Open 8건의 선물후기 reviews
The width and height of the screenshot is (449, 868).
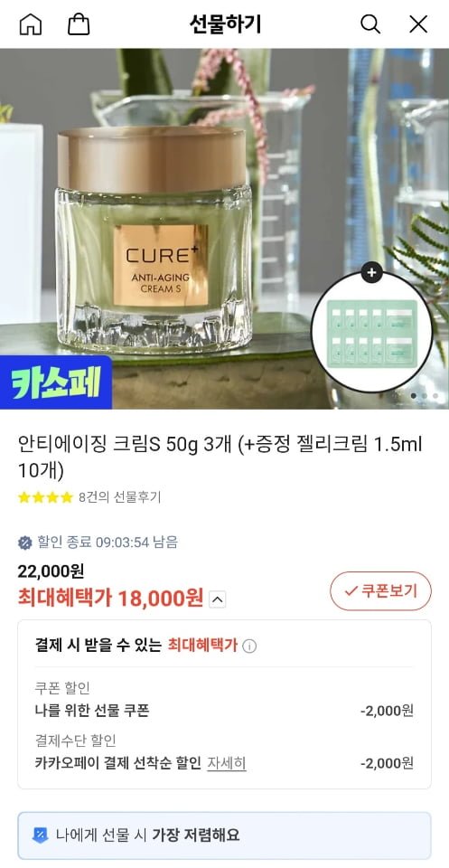[x=119, y=497]
